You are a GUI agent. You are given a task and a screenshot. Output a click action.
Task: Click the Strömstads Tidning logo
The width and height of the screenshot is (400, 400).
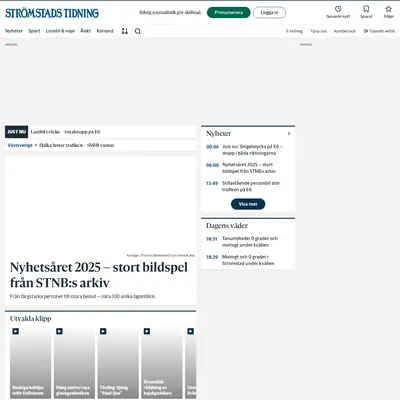(x=52, y=13)
